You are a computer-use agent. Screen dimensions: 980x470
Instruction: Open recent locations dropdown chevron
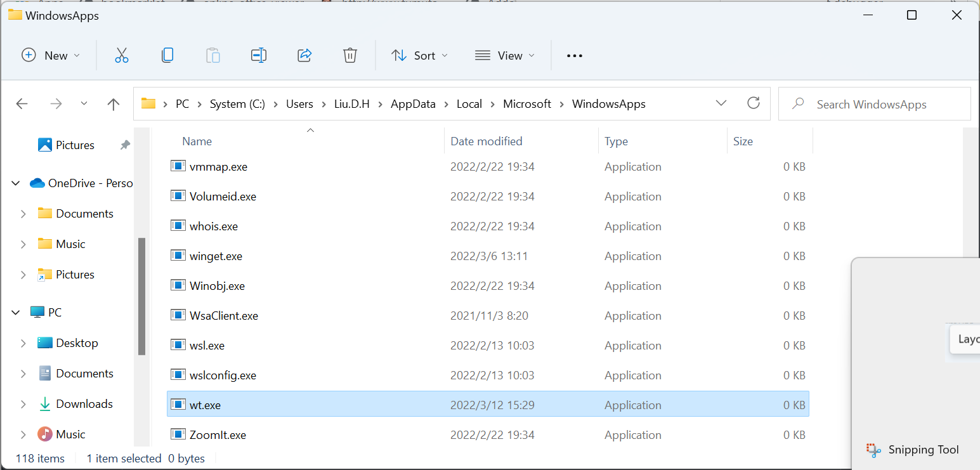click(84, 104)
